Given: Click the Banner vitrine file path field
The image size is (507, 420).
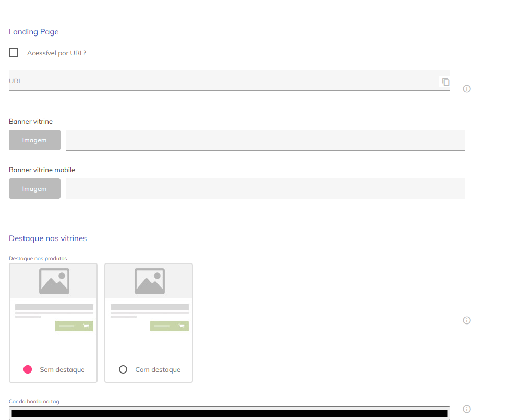Looking at the screenshot, I should 265,140.
